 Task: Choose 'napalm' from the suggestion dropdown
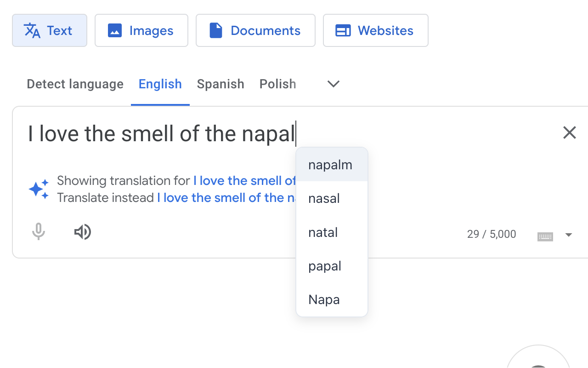[330, 164]
